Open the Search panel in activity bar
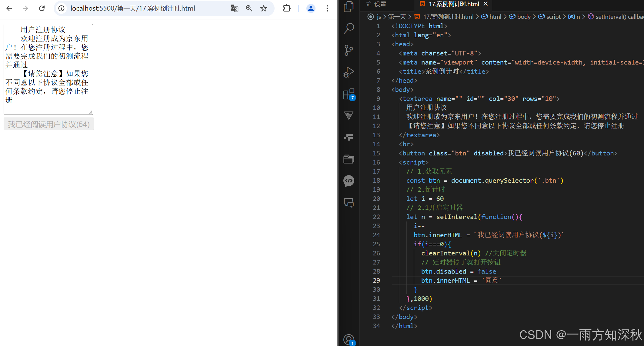 349,28
